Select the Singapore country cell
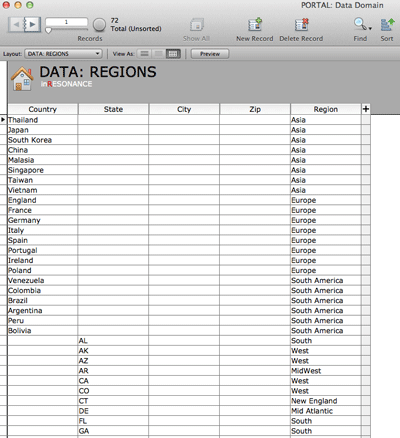Image resolution: width=400 pixels, height=438 pixels. click(43, 170)
